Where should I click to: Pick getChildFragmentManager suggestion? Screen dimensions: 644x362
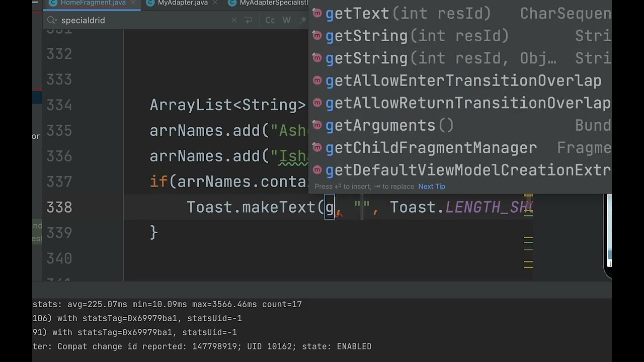(x=460, y=148)
